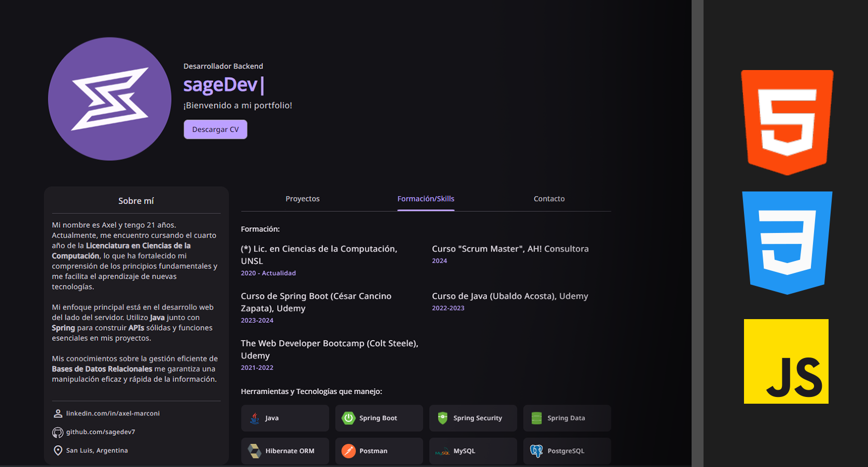Click the vertical page scrollbar

point(697,233)
